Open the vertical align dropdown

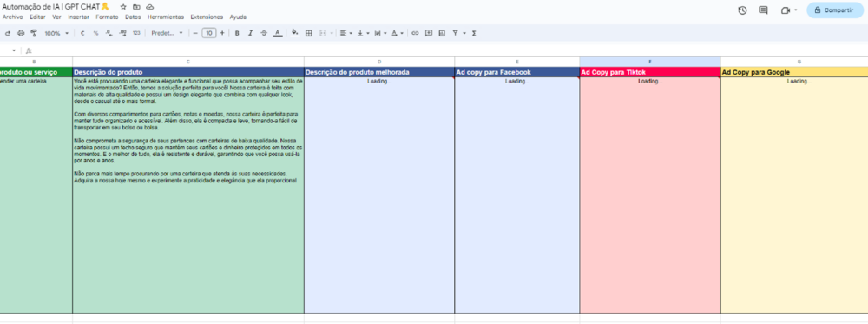363,33
